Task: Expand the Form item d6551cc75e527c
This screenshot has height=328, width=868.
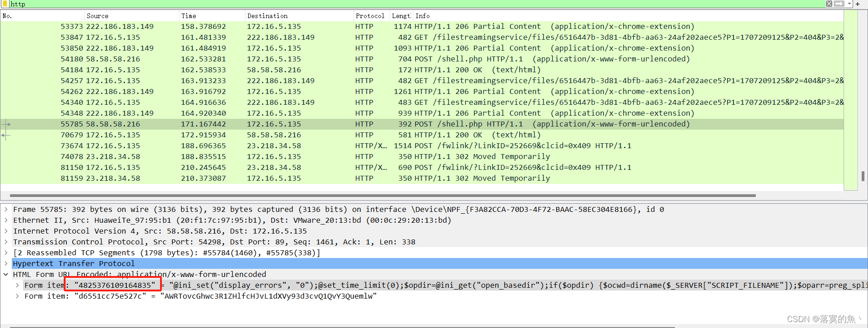Action: click(17, 296)
